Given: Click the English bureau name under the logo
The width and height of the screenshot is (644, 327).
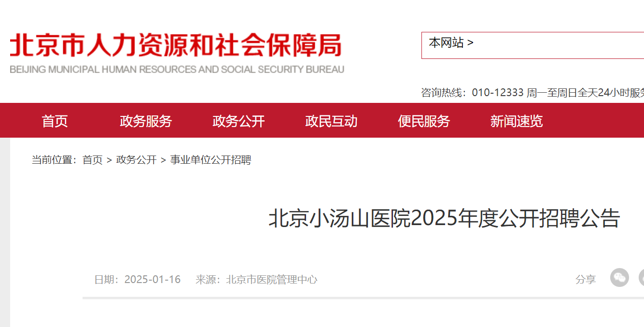Looking at the screenshot, I should pos(177,70).
